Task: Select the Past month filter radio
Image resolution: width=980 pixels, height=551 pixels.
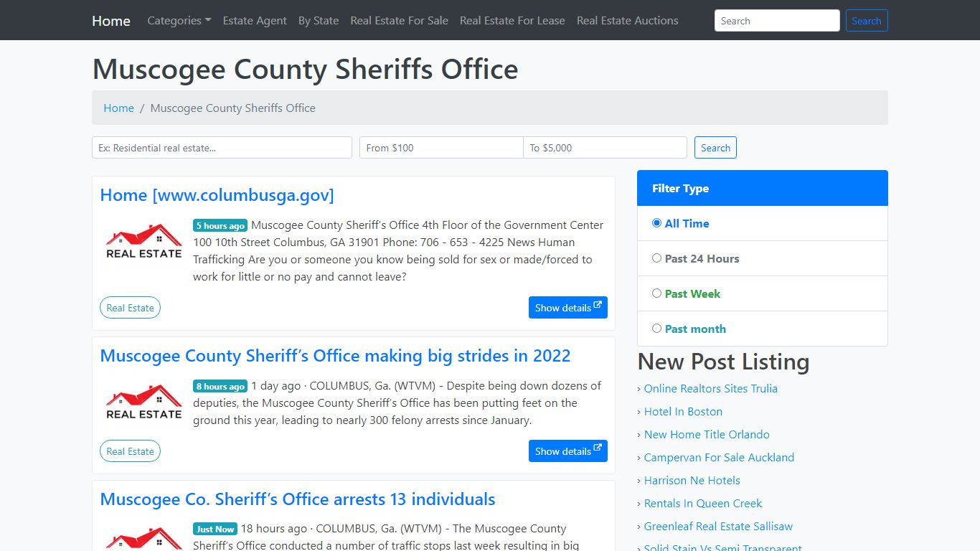Action: pyautogui.click(x=656, y=329)
